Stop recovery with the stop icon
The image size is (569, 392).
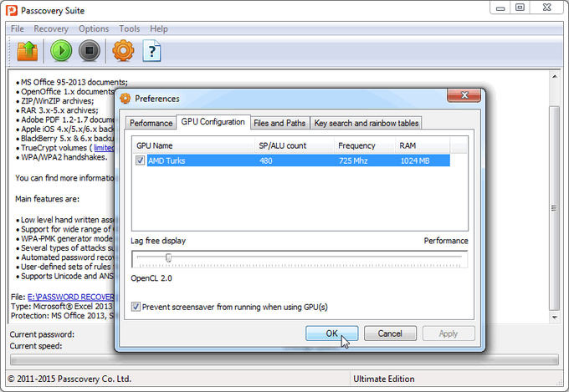[x=90, y=50]
